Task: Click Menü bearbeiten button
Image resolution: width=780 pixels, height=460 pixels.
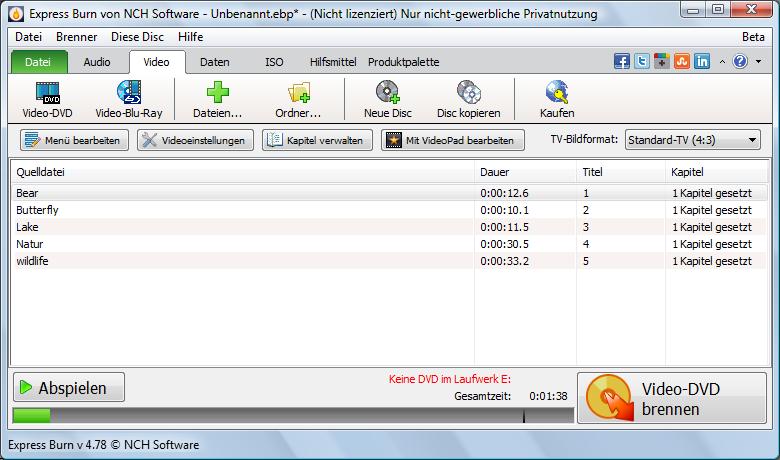Action: [74, 140]
